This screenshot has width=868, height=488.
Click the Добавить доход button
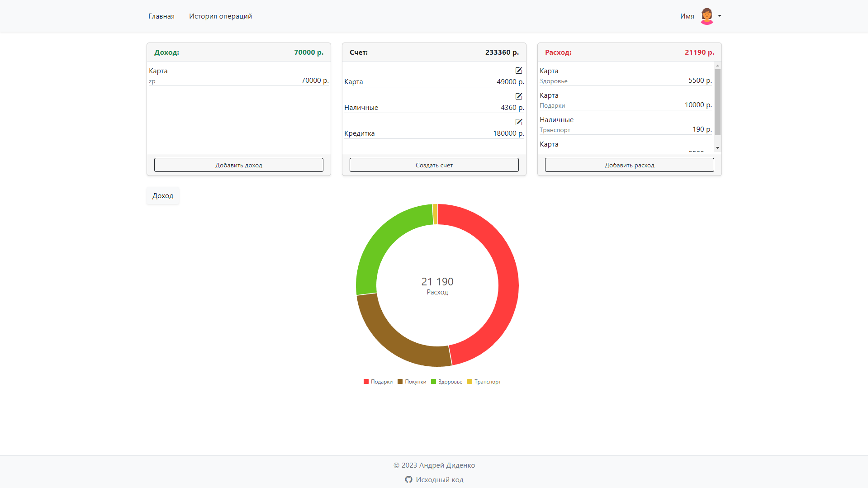pos(239,165)
